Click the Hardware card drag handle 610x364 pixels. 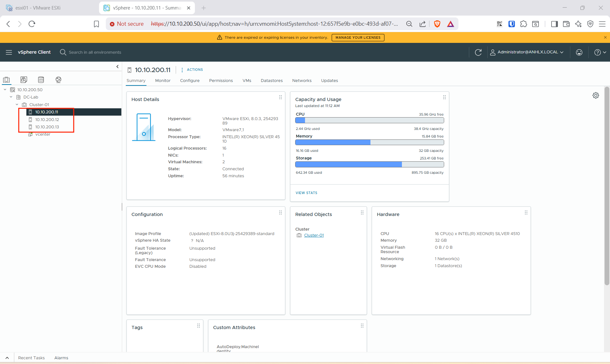click(x=526, y=212)
